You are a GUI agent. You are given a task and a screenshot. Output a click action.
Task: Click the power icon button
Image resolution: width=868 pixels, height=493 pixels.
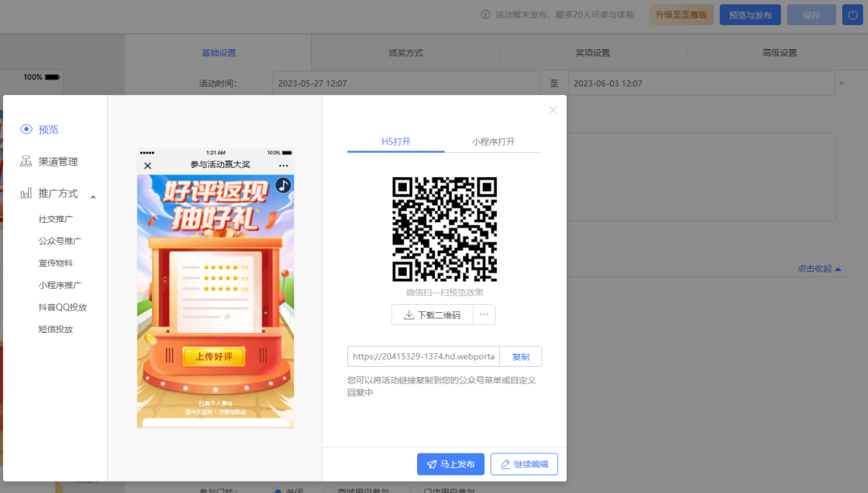click(x=853, y=15)
